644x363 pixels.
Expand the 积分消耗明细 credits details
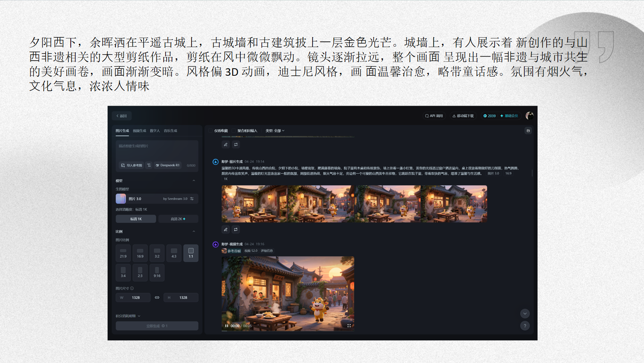pos(128,316)
